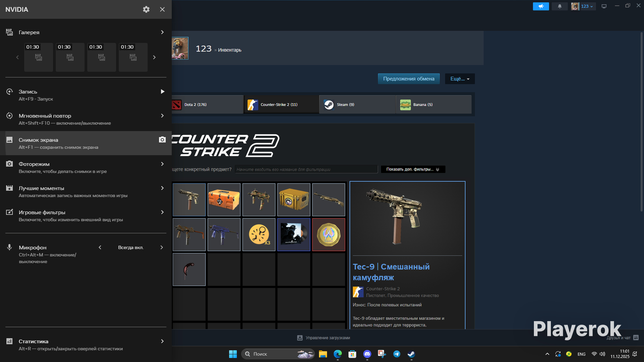The height and width of the screenshot is (362, 644).
Task: Open Друзья и чат
Action: 623,338
